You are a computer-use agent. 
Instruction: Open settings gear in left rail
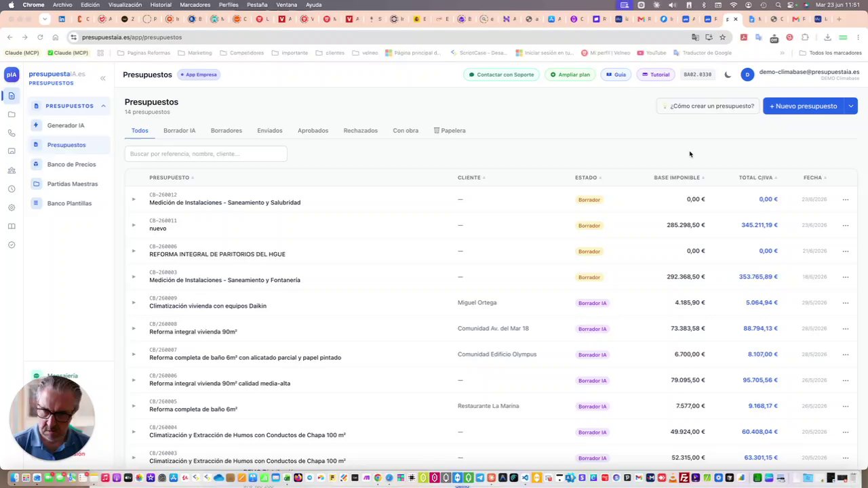pos(12,207)
